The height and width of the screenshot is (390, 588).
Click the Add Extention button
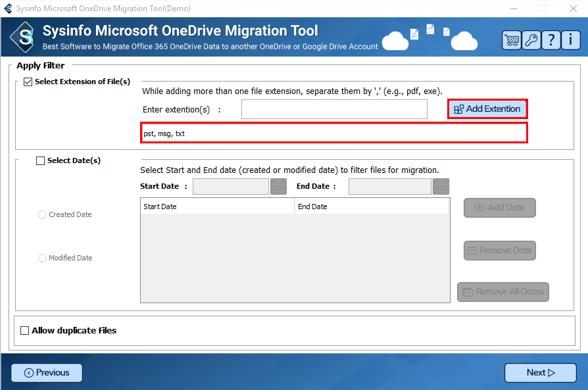tap(487, 109)
